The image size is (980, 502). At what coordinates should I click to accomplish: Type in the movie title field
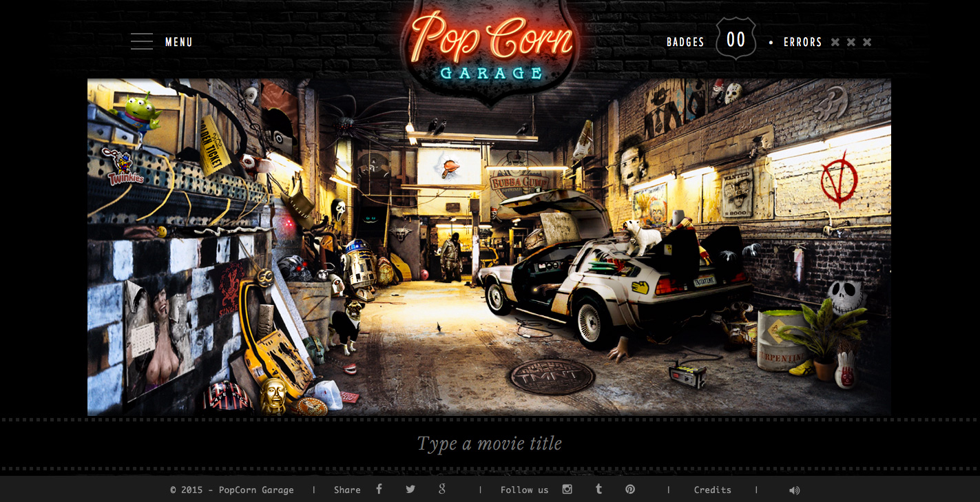pyautogui.click(x=490, y=444)
